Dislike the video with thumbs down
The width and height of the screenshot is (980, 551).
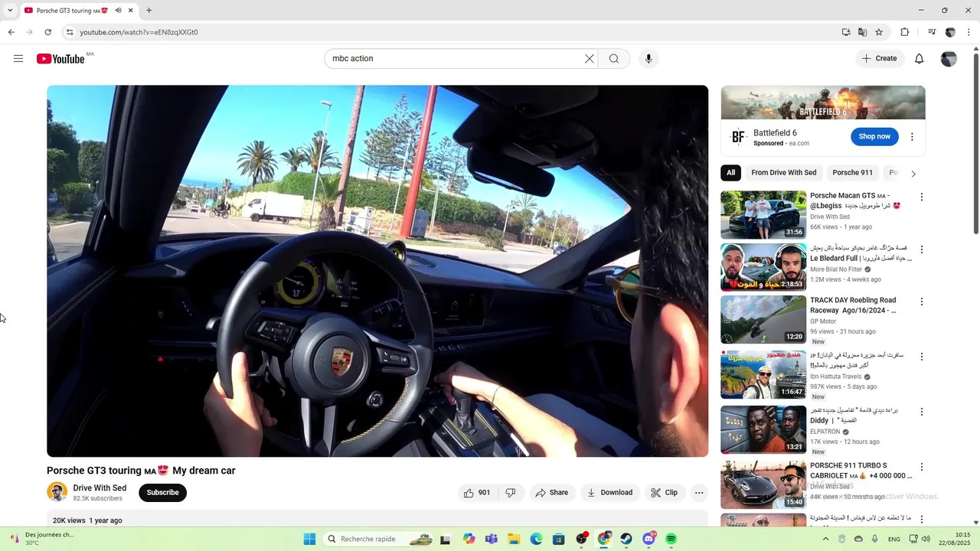pos(511,493)
